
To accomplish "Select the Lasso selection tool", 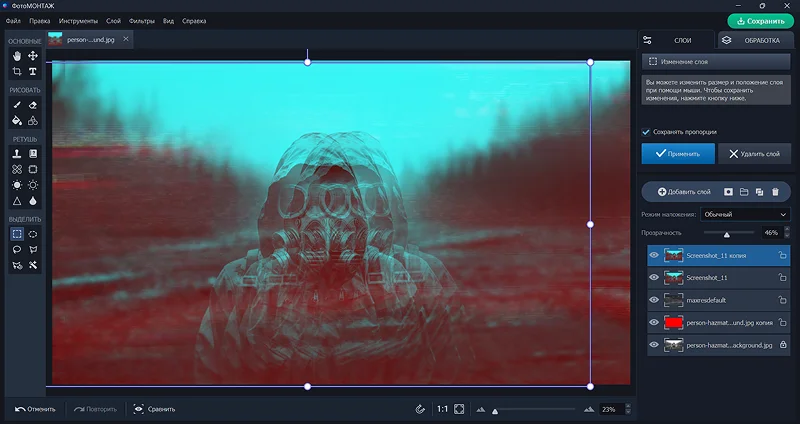I will tap(17, 250).
